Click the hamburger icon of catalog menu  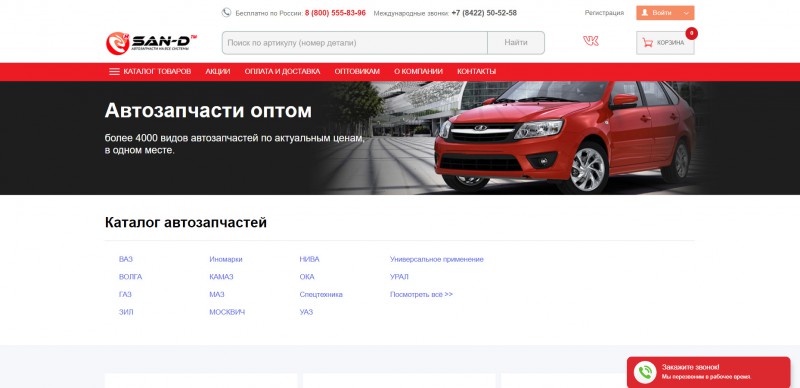[x=114, y=71]
